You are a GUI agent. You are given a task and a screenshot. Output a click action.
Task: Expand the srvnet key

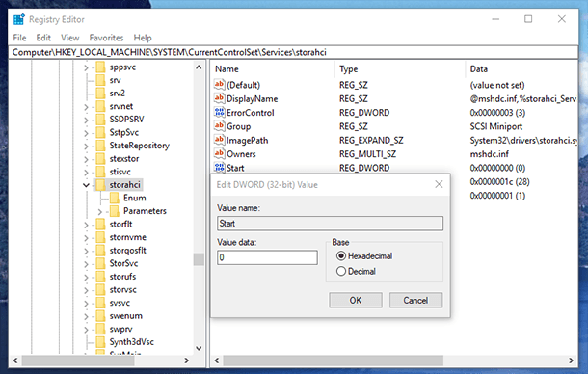(86, 107)
